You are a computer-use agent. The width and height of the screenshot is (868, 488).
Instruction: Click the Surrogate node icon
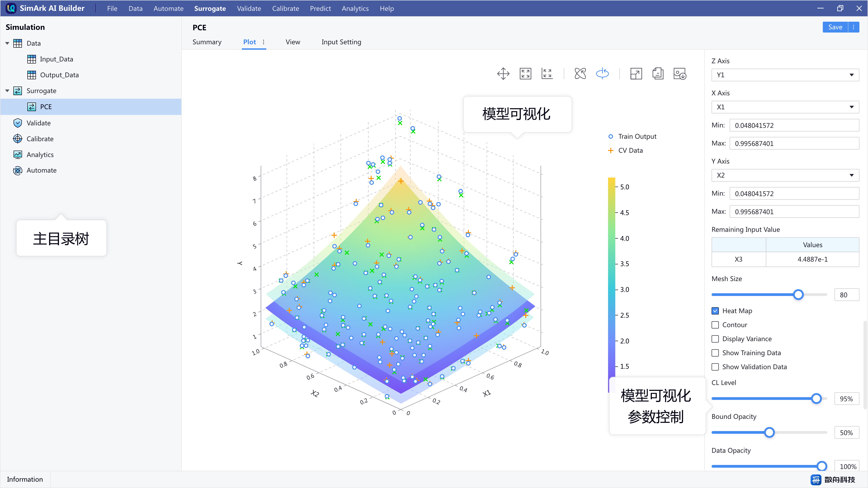pos(18,91)
